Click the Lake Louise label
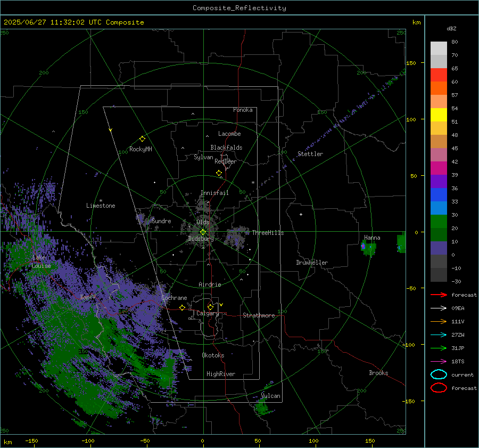479x448 pixels. coord(42,262)
